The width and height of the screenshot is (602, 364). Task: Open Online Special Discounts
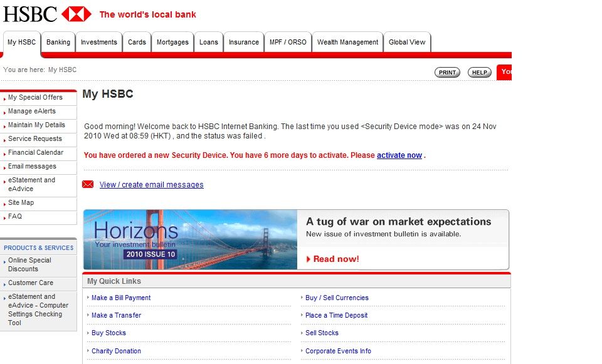tap(29, 264)
